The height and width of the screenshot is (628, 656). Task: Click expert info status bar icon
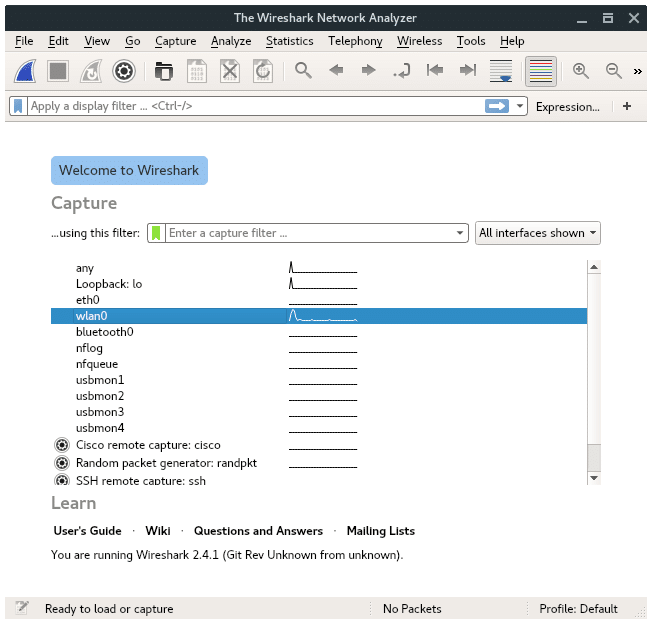(x=22, y=608)
